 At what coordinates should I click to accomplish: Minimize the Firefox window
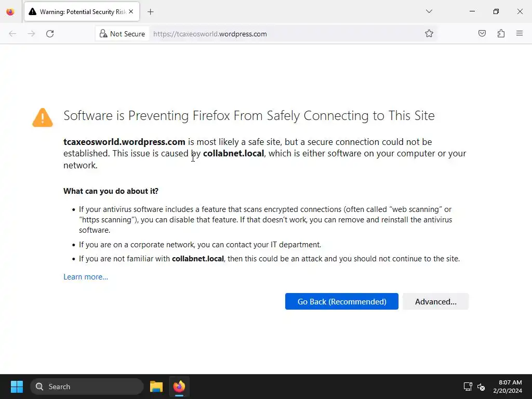point(472,11)
